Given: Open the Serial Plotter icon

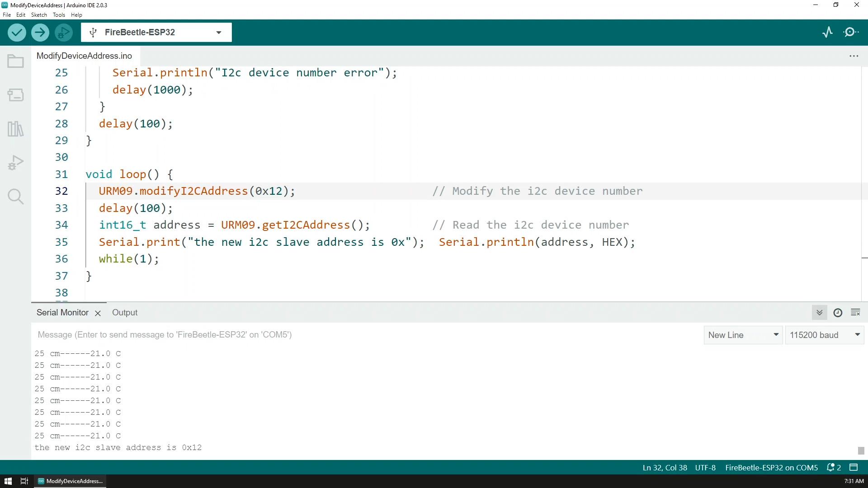Looking at the screenshot, I should 828,32.
